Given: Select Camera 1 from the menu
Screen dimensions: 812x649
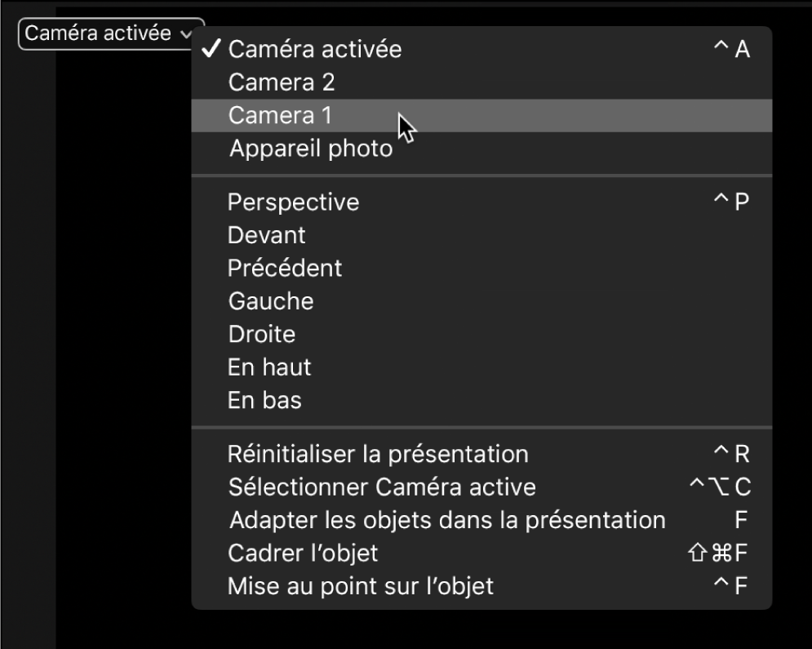Looking at the screenshot, I should pyautogui.click(x=280, y=115).
